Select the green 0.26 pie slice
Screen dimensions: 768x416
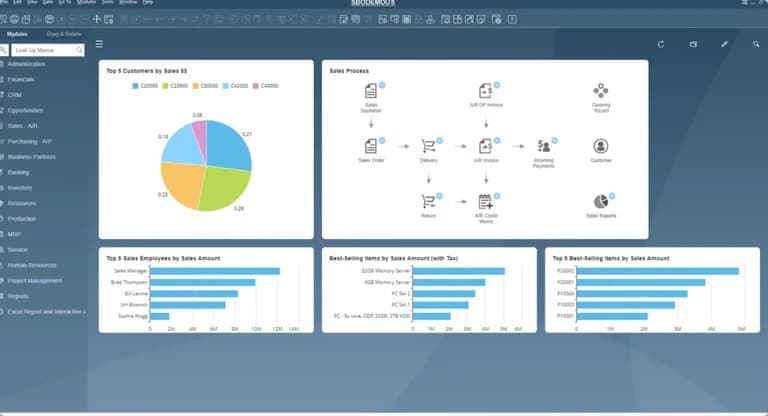coord(224,189)
